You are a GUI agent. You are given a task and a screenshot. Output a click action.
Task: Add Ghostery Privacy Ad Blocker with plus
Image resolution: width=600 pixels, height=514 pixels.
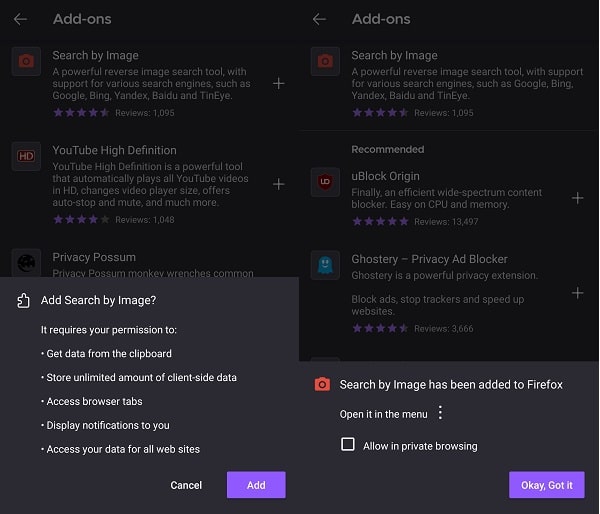click(577, 293)
